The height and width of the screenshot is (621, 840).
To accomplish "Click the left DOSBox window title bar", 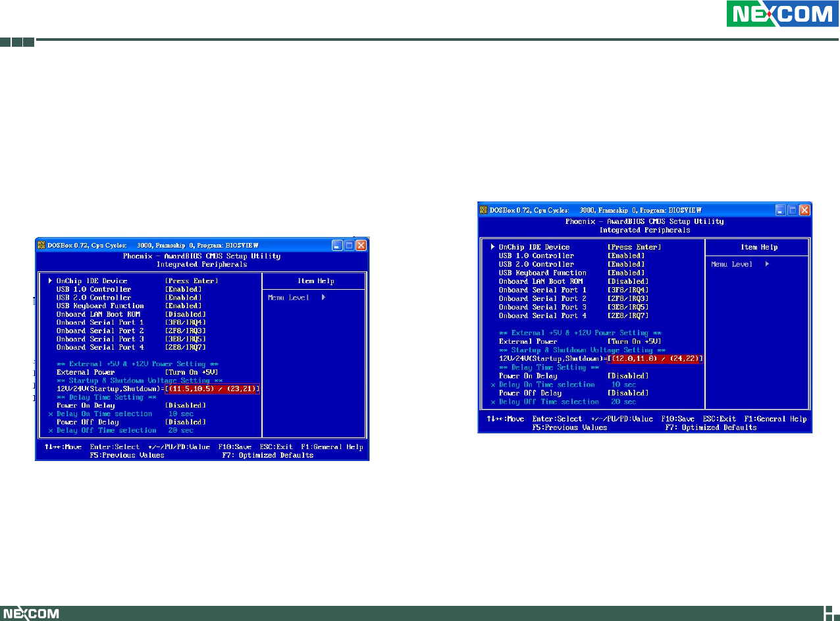I will click(201, 245).
